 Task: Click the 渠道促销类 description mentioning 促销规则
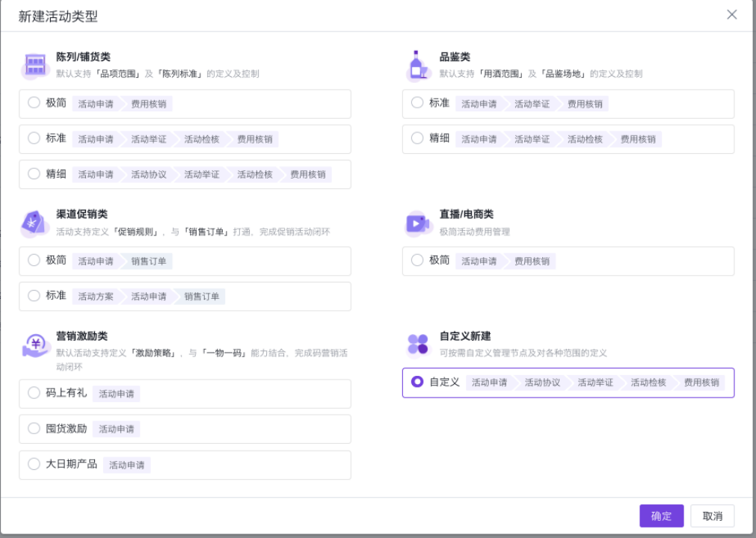pyautogui.click(x=193, y=232)
